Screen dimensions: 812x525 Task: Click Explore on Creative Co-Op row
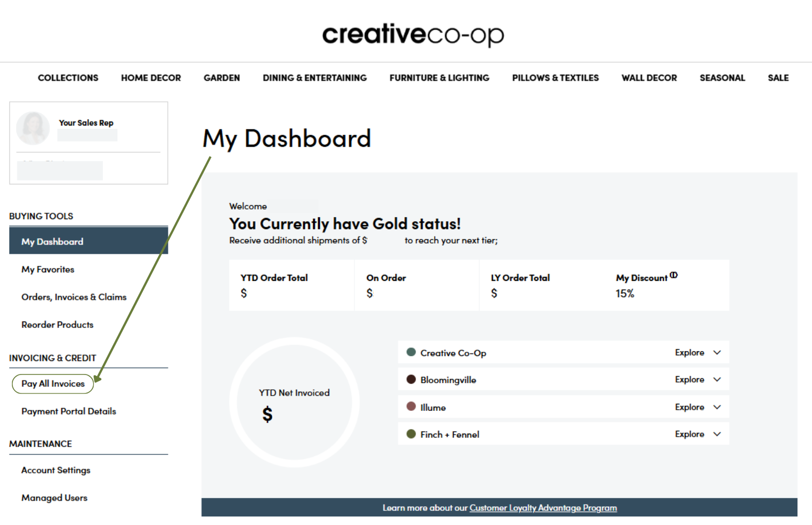click(x=690, y=352)
